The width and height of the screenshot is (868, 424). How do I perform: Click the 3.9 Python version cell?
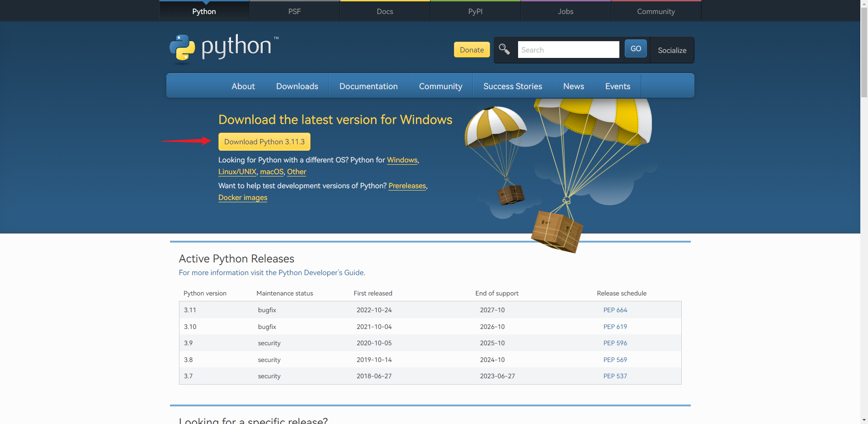coord(188,343)
